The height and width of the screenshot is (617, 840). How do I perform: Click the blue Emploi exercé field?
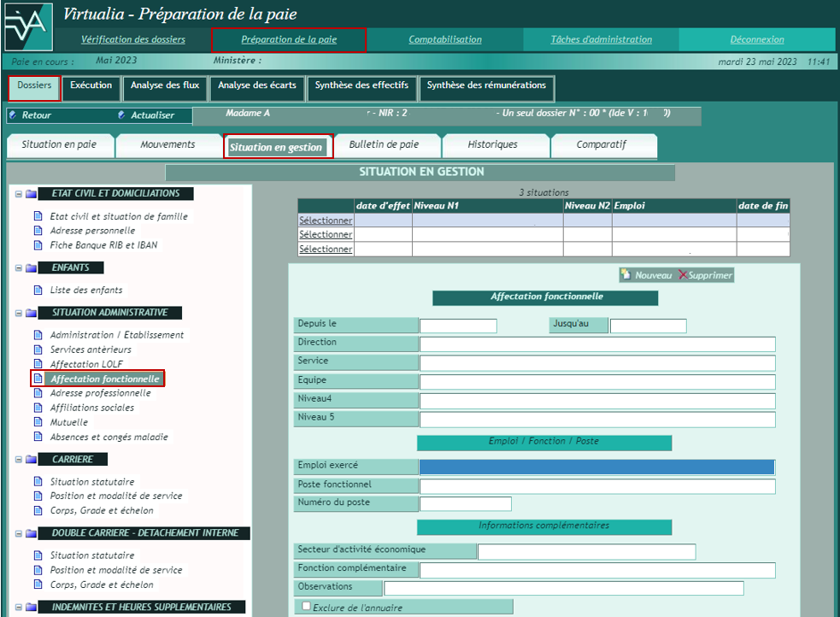click(x=596, y=467)
